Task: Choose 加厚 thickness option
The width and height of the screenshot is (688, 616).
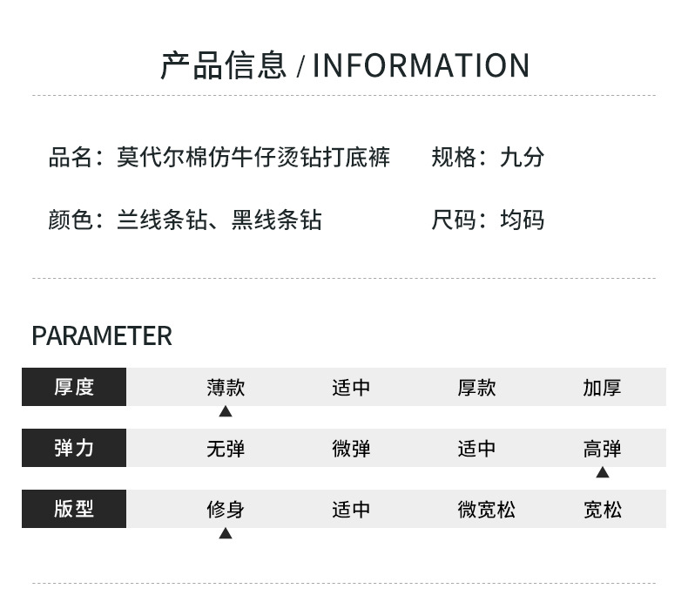Action: coord(602,388)
